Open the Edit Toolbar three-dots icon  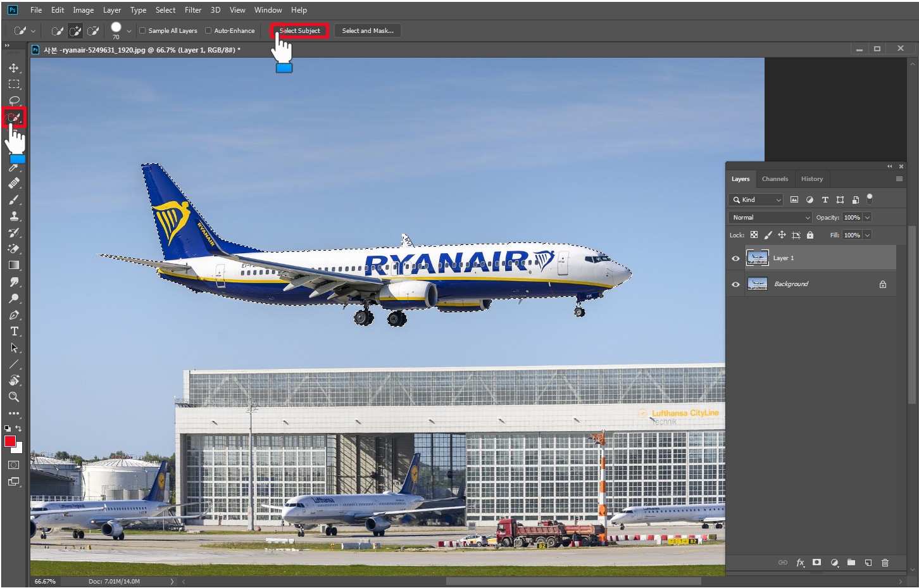(14, 413)
